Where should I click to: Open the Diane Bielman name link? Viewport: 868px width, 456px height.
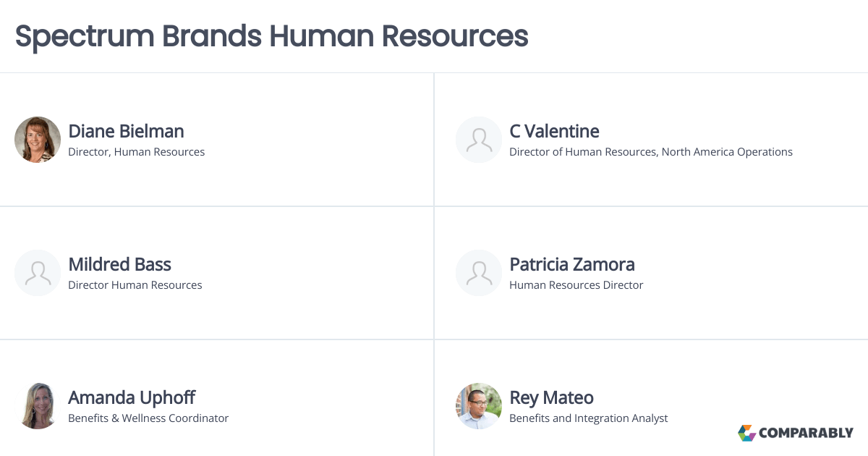pos(126,131)
